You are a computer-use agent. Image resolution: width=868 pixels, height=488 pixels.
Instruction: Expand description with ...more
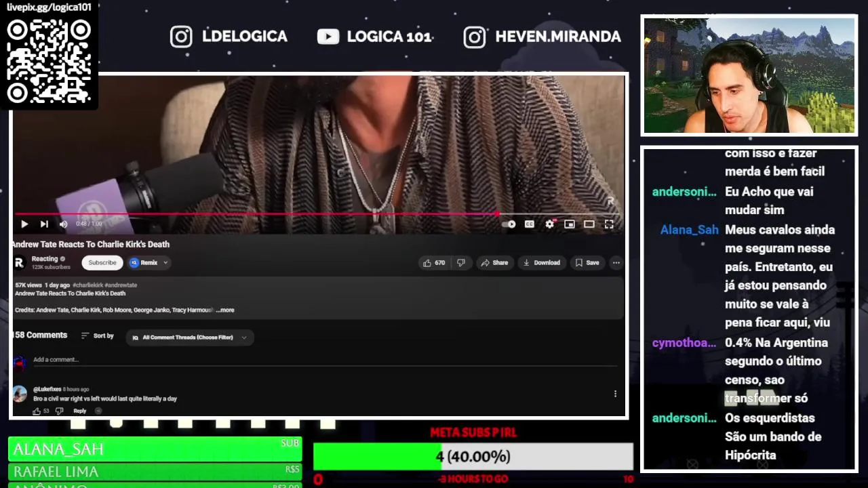[225, 310]
